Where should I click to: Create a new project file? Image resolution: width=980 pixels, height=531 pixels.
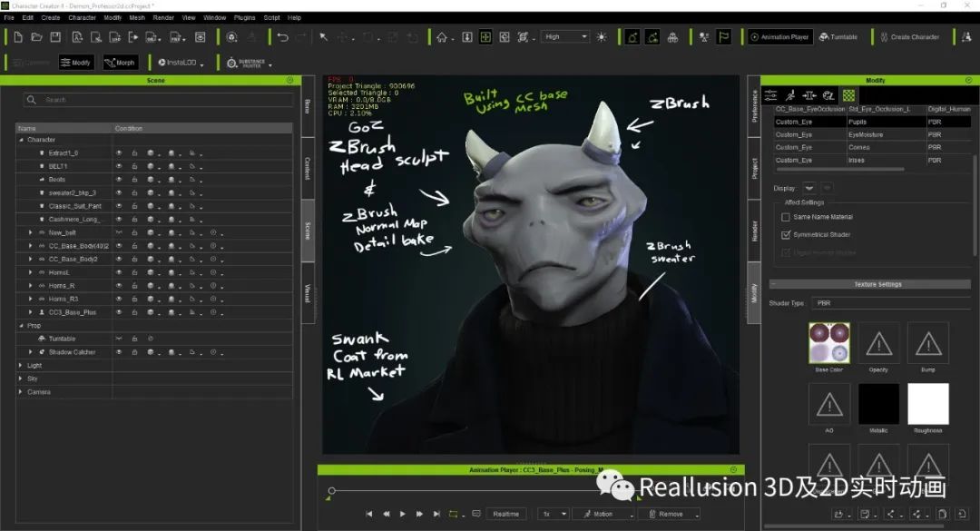18,37
